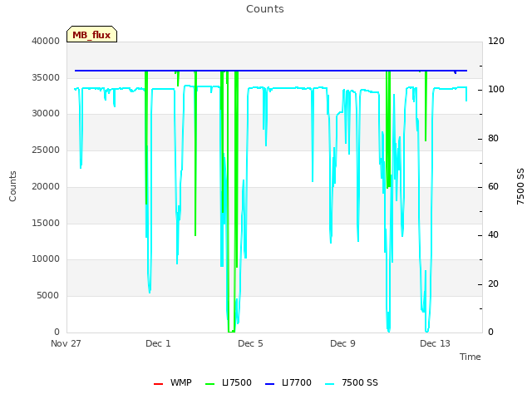532x399 pixels.
Task: Select the LI7700 legend label
Action: point(297,382)
